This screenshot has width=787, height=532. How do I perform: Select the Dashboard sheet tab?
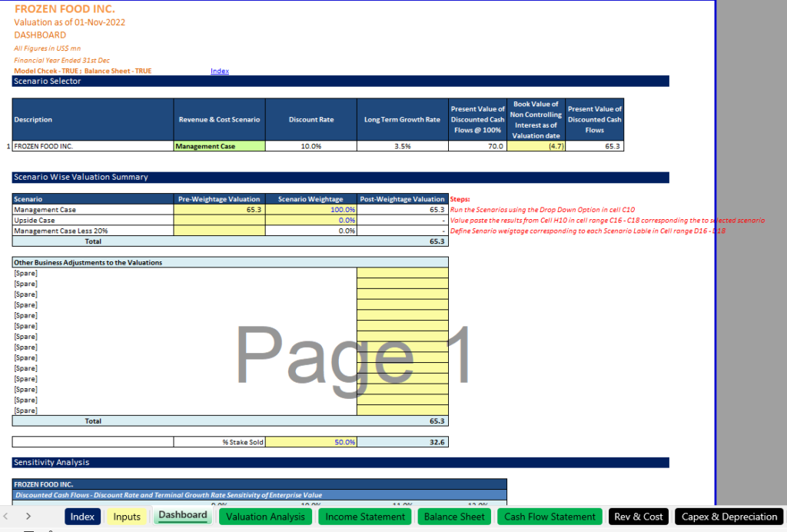[x=183, y=516]
